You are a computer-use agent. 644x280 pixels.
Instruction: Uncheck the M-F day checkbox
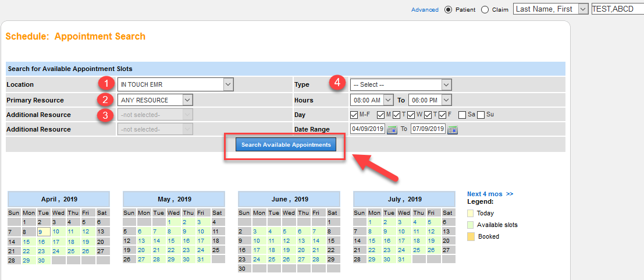tap(354, 115)
